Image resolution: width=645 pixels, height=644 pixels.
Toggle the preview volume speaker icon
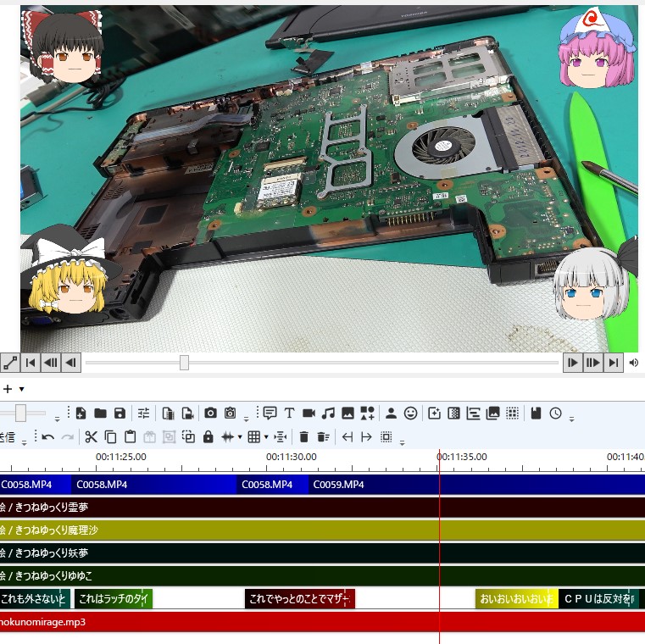pos(634,363)
